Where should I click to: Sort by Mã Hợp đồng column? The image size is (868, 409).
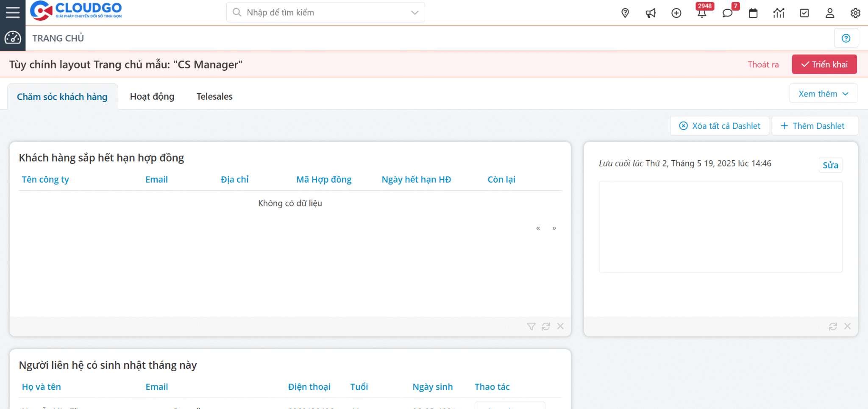click(324, 180)
